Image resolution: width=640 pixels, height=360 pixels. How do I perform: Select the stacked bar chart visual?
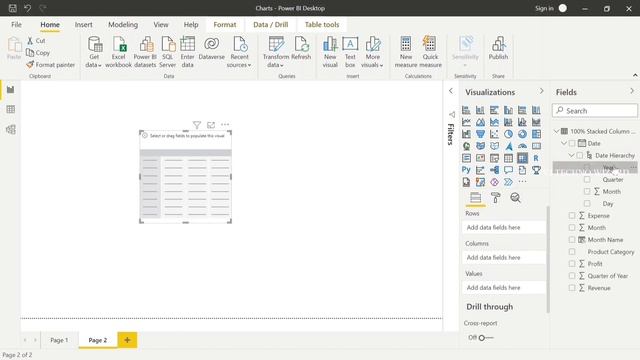pyautogui.click(x=466, y=110)
